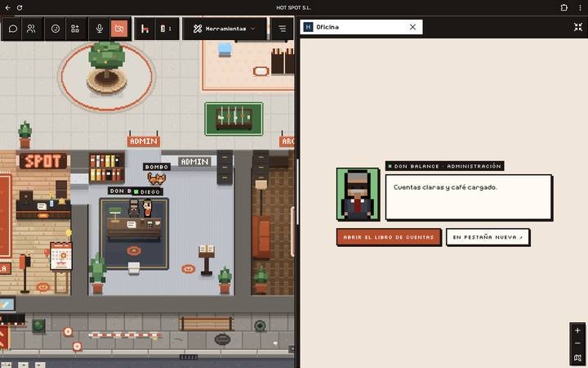The width and height of the screenshot is (588, 368).
Task: Expand the Herramientas dropdown
Action: click(225, 29)
